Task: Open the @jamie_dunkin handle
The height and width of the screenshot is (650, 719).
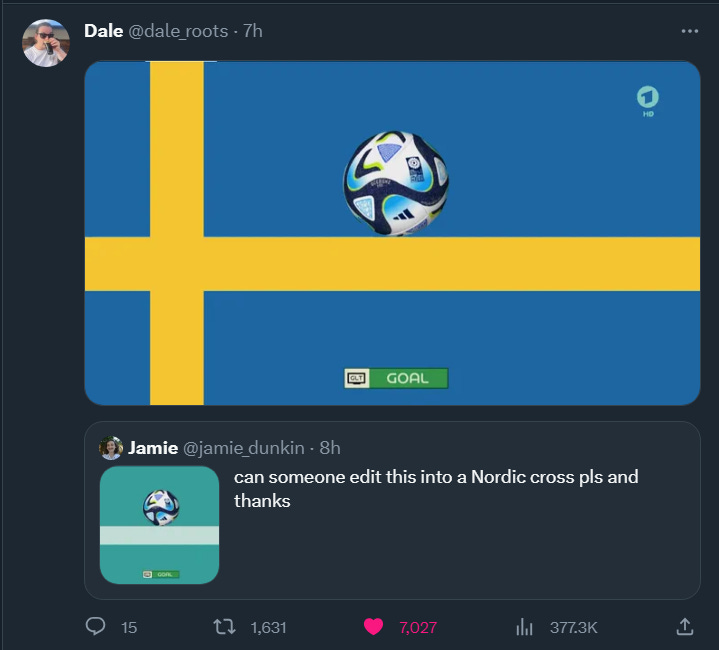Action: coord(243,448)
